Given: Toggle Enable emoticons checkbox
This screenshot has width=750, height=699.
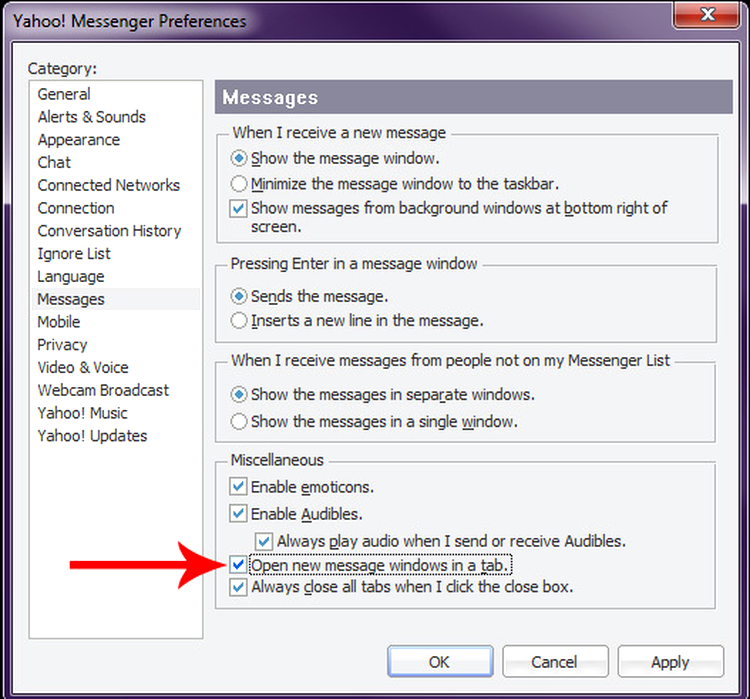Looking at the screenshot, I should coord(238,487).
